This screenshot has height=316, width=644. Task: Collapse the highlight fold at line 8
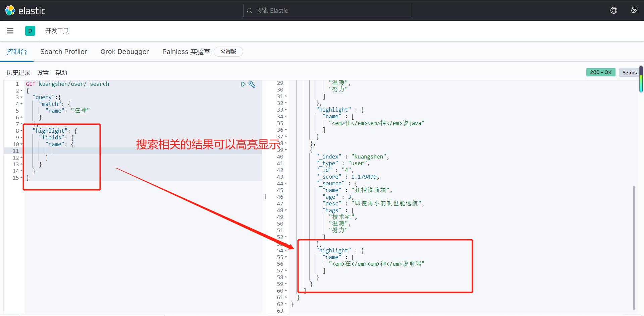click(21, 131)
